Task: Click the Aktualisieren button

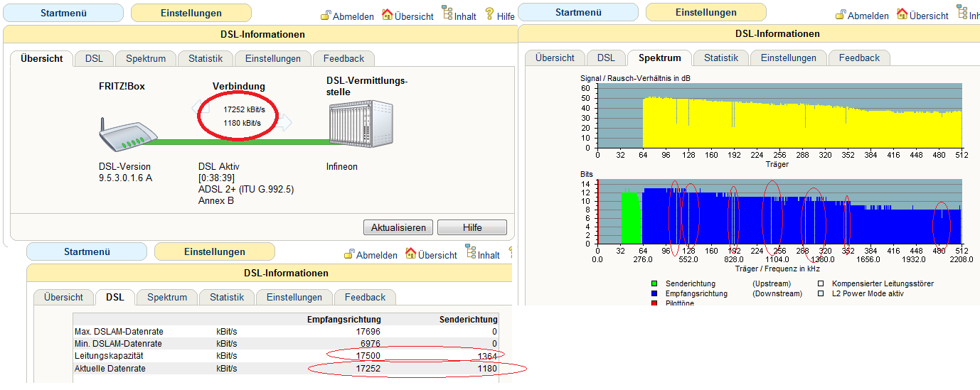Action: [398, 227]
